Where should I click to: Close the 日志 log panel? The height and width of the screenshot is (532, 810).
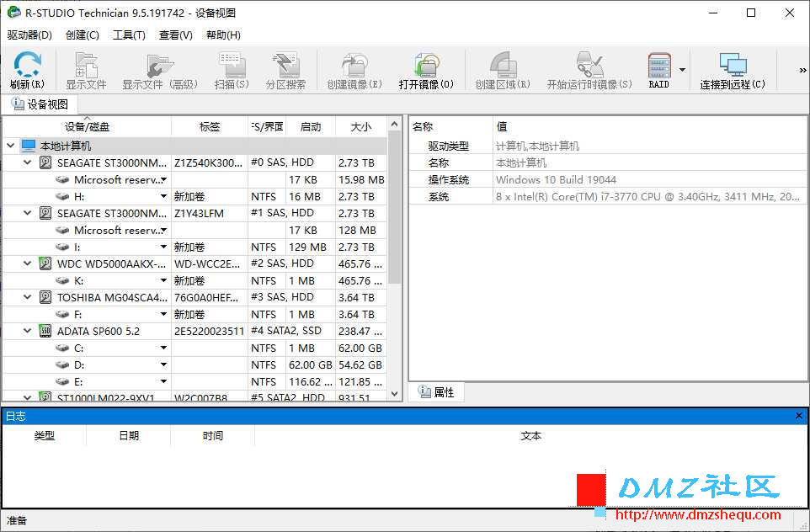pyautogui.click(x=799, y=416)
